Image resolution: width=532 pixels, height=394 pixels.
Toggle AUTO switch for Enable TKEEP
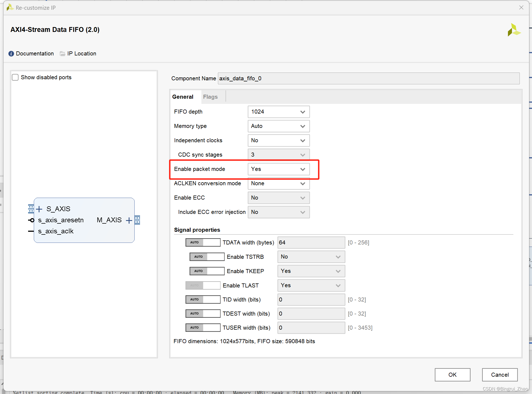[207, 271]
